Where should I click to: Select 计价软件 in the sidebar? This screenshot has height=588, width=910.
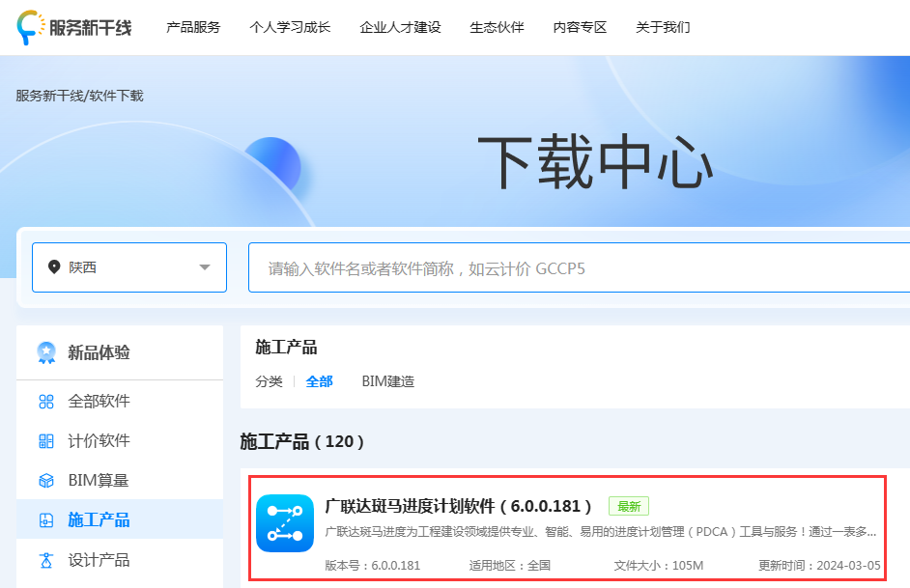pyautogui.click(x=120, y=440)
